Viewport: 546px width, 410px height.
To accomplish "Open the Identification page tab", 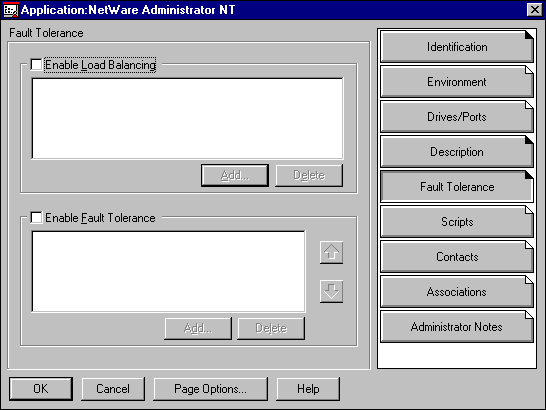I will [457, 47].
